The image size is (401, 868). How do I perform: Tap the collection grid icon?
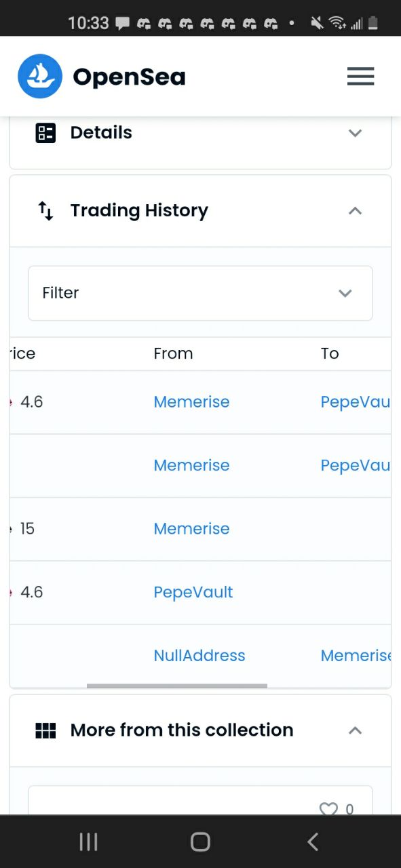(x=45, y=730)
